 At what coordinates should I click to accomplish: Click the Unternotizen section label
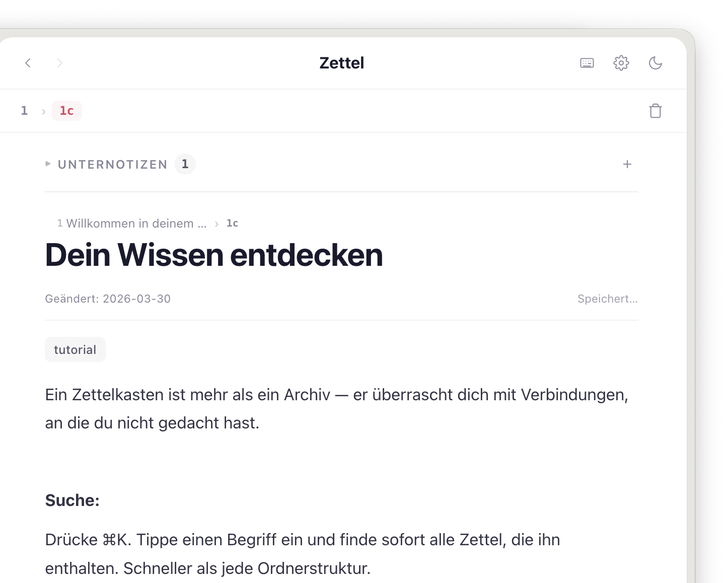click(113, 165)
